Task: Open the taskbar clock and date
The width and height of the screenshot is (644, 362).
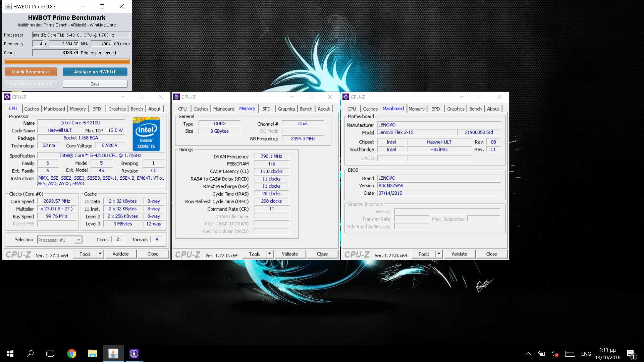Action: point(608,354)
